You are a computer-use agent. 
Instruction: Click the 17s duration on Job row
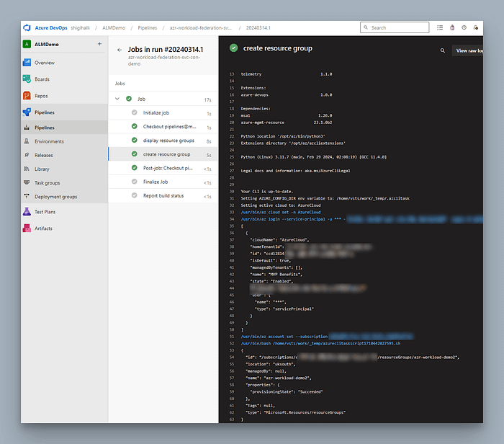point(207,100)
